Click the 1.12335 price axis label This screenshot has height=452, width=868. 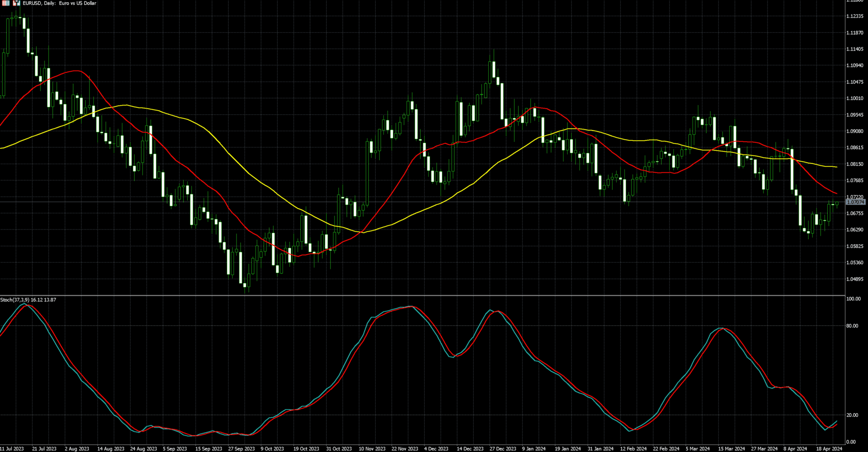click(855, 16)
